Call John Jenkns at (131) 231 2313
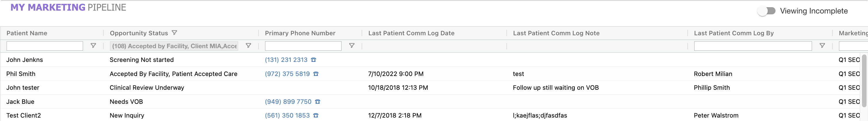This screenshot has width=868, height=121. [x=286, y=60]
